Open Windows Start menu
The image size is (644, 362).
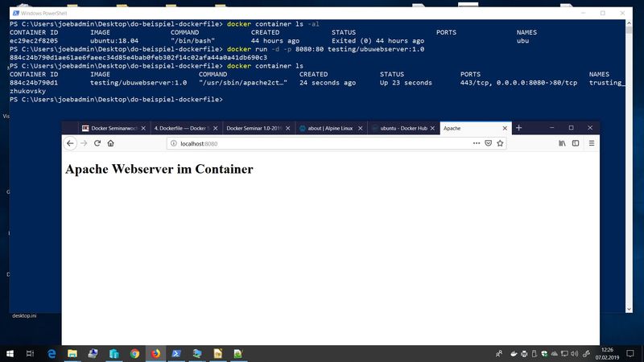pos(10,353)
